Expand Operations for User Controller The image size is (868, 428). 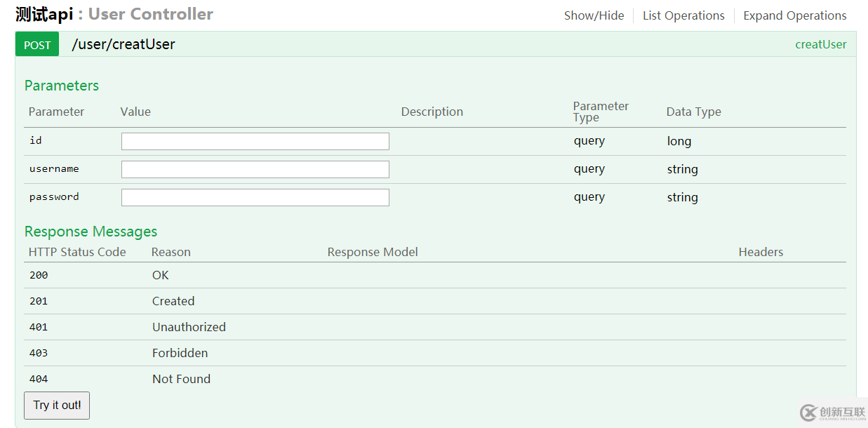(794, 15)
